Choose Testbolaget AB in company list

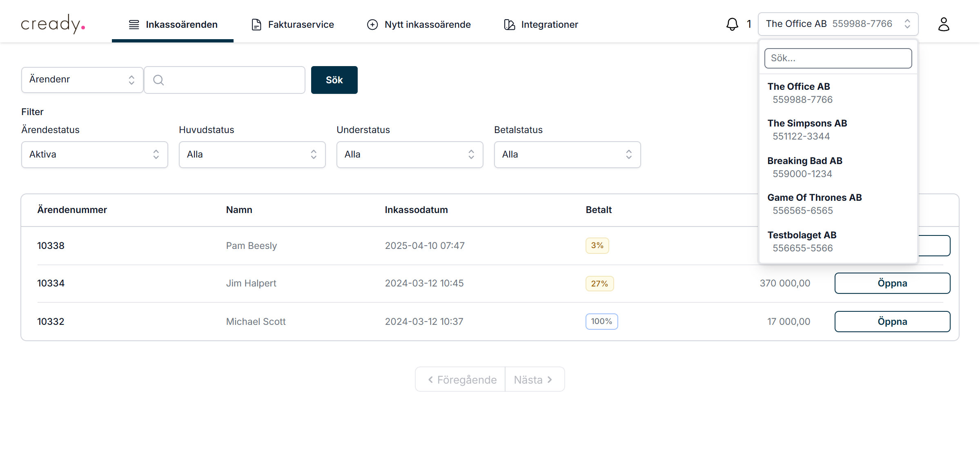(x=802, y=241)
